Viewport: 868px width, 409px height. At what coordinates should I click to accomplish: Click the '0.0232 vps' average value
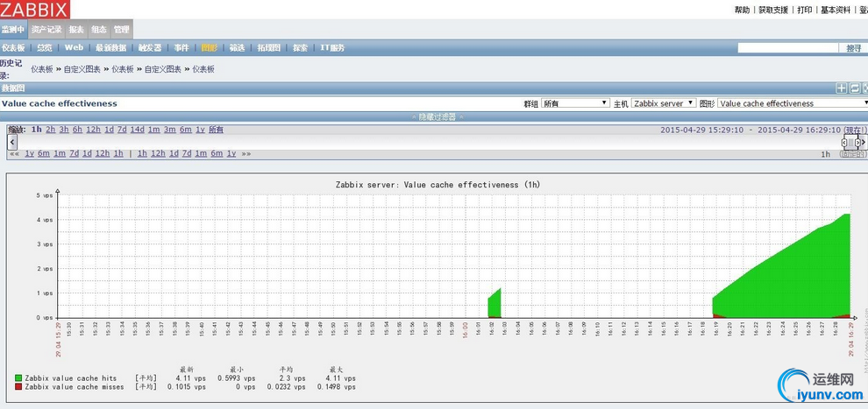286,387
